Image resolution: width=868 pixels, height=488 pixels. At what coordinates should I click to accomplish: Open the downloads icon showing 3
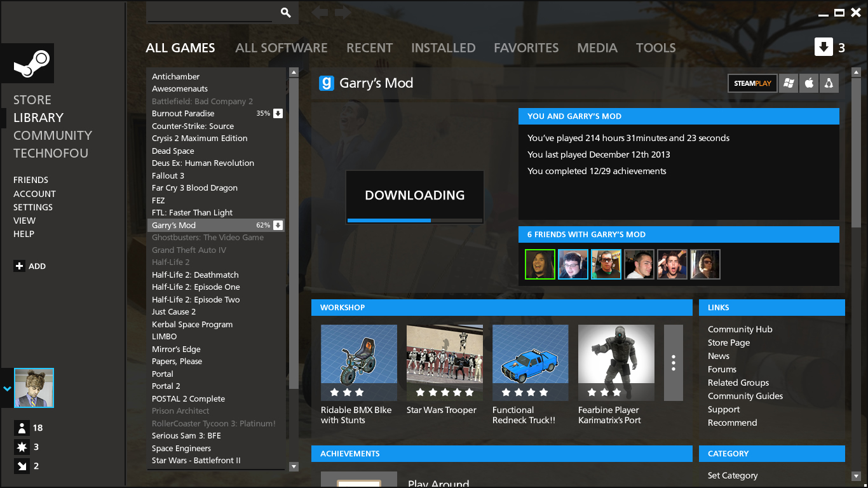click(x=824, y=47)
